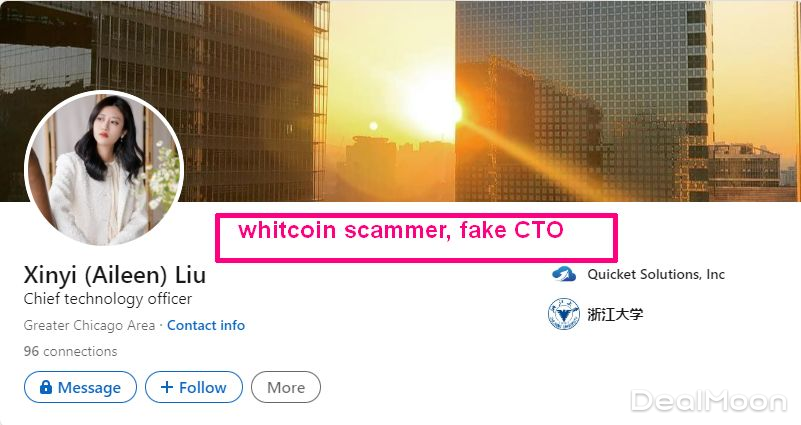Click the right skyscraper in the banner
Image resolution: width=801 pixels, height=425 pixels.
(x=584, y=101)
